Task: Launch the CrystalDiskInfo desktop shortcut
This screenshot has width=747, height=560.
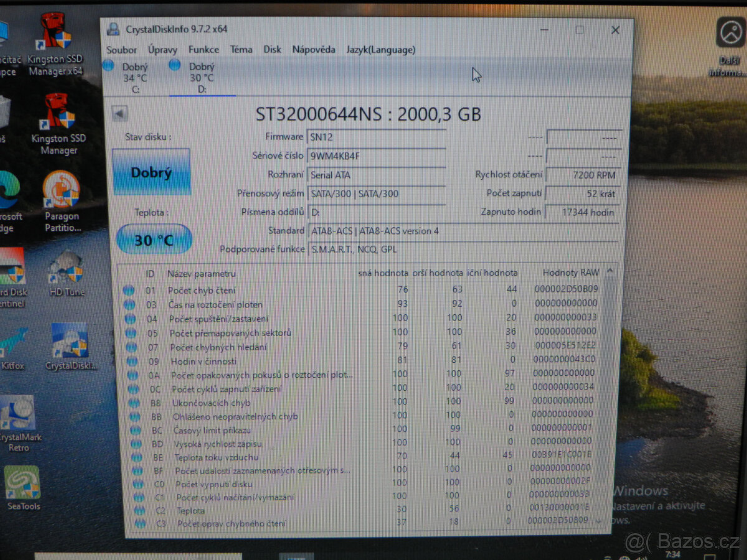Action: pyautogui.click(x=69, y=339)
